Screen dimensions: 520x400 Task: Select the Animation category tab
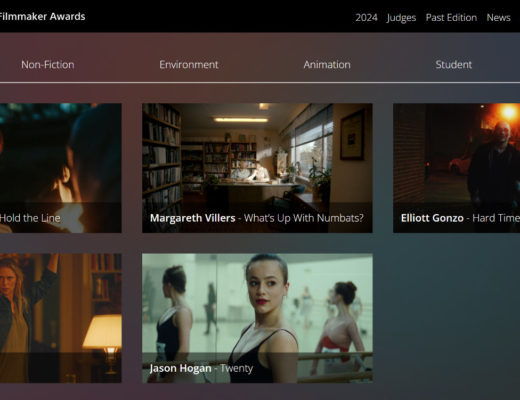click(327, 64)
